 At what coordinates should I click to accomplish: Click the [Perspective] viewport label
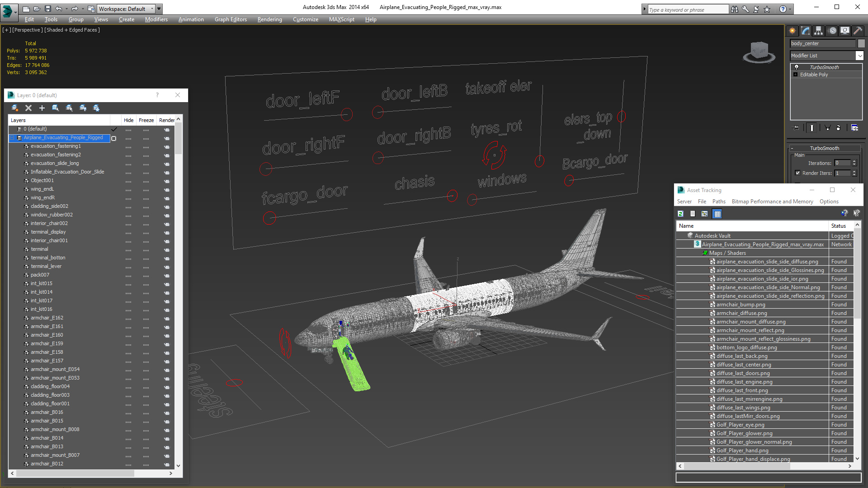28,30
